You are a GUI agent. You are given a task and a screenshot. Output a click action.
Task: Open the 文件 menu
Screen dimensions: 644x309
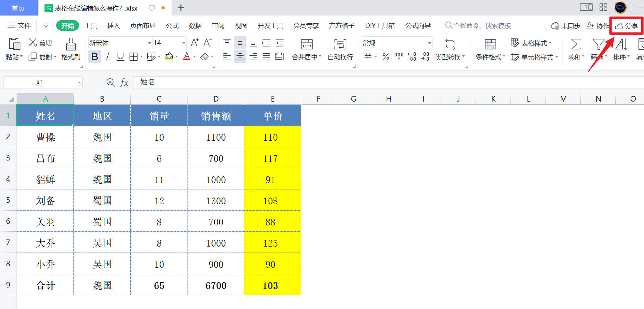[x=19, y=26]
